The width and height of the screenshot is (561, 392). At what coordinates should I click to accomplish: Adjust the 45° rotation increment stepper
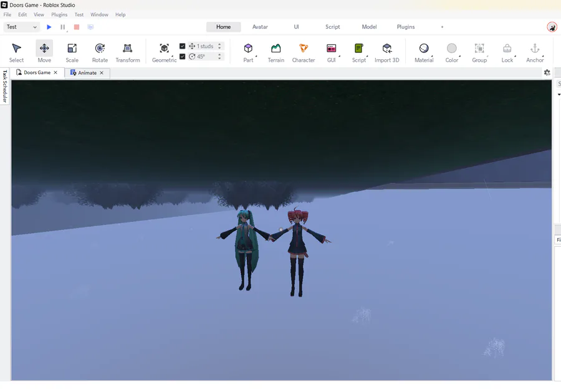click(x=219, y=57)
